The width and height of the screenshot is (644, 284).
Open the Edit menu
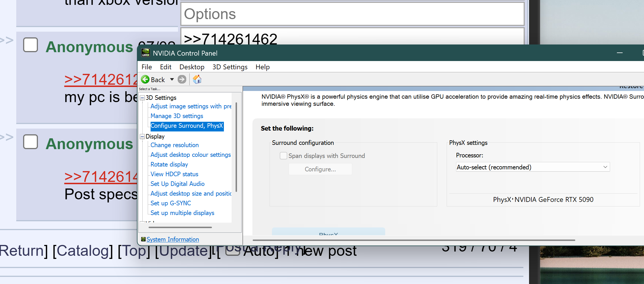166,67
